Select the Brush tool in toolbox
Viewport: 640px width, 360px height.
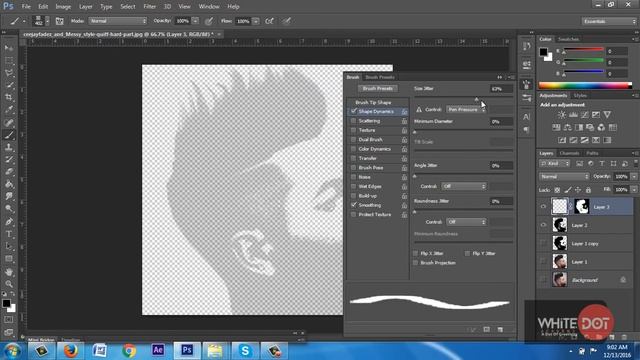(x=9, y=135)
